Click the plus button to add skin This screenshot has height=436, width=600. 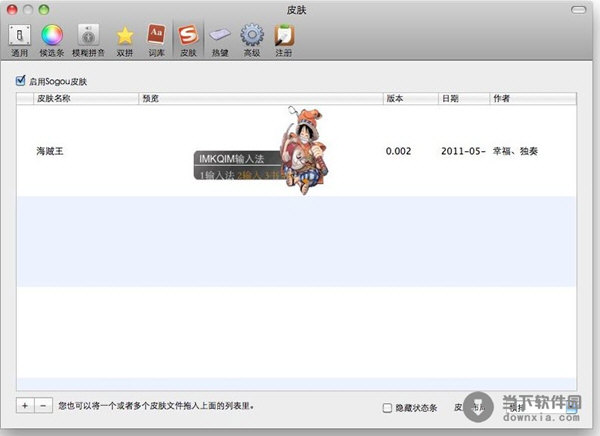coord(24,406)
